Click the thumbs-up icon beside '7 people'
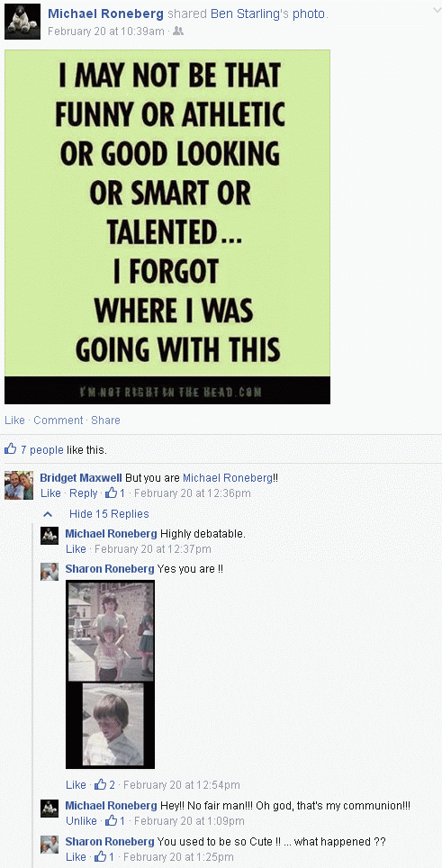The height and width of the screenshot is (868, 442). (x=11, y=449)
